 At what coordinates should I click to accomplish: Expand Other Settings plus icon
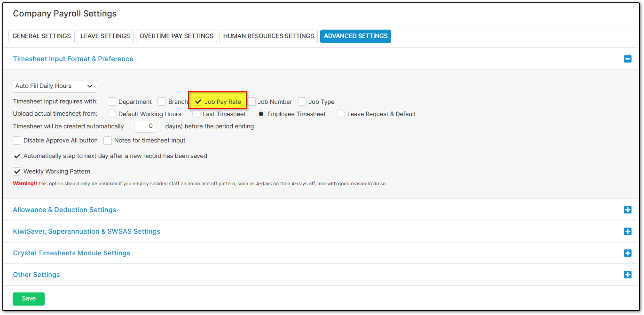pyautogui.click(x=628, y=275)
